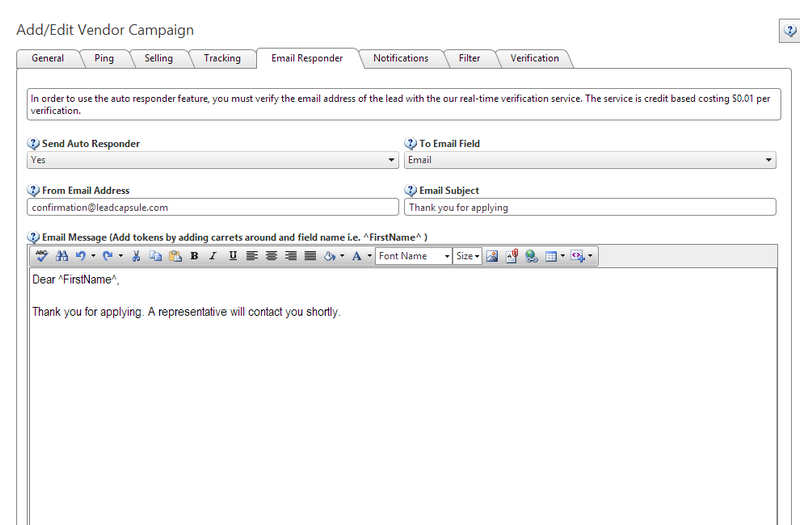
Task: Switch to the Notifications tab
Action: 400,58
